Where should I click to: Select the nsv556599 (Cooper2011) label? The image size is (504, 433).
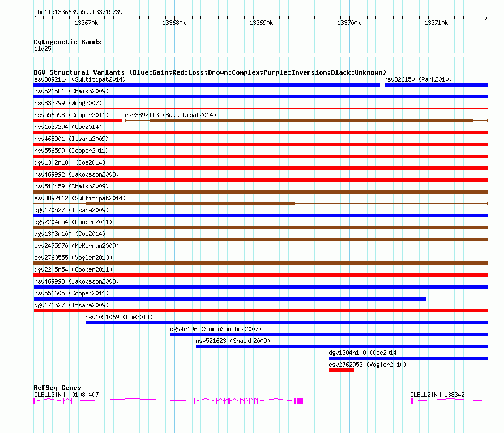(x=71, y=151)
